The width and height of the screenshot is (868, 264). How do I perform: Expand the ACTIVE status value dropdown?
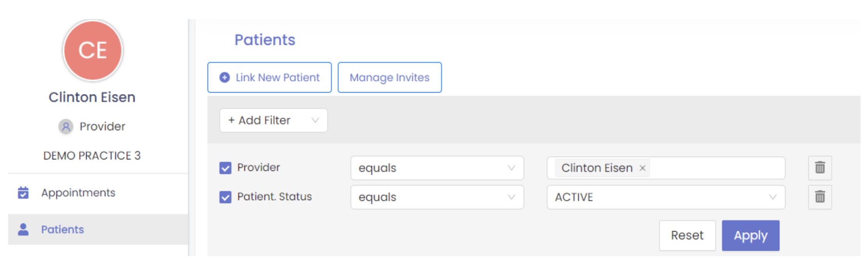665,197
